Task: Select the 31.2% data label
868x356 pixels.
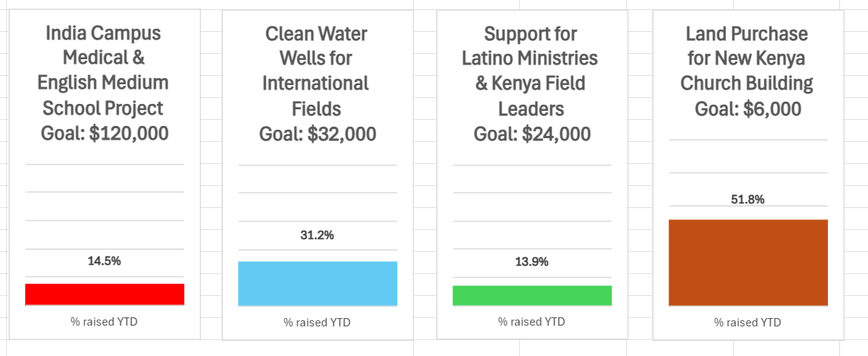Action: point(317,235)
